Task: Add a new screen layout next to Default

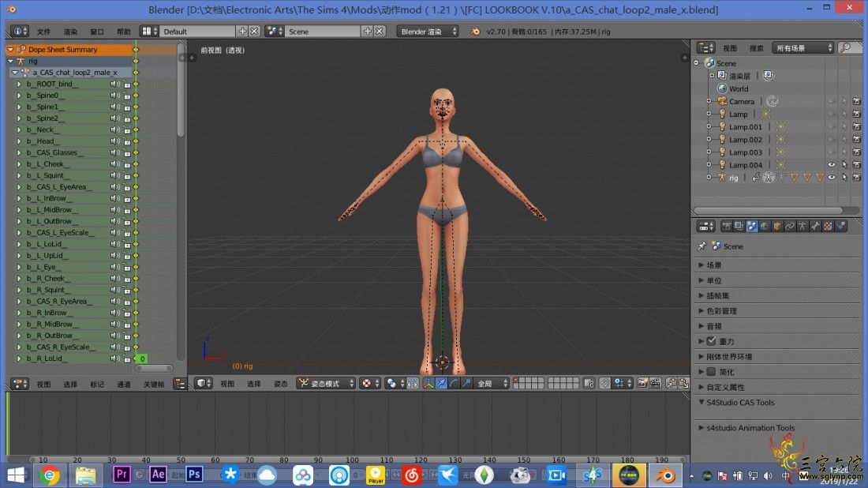Action: [242, 32]
